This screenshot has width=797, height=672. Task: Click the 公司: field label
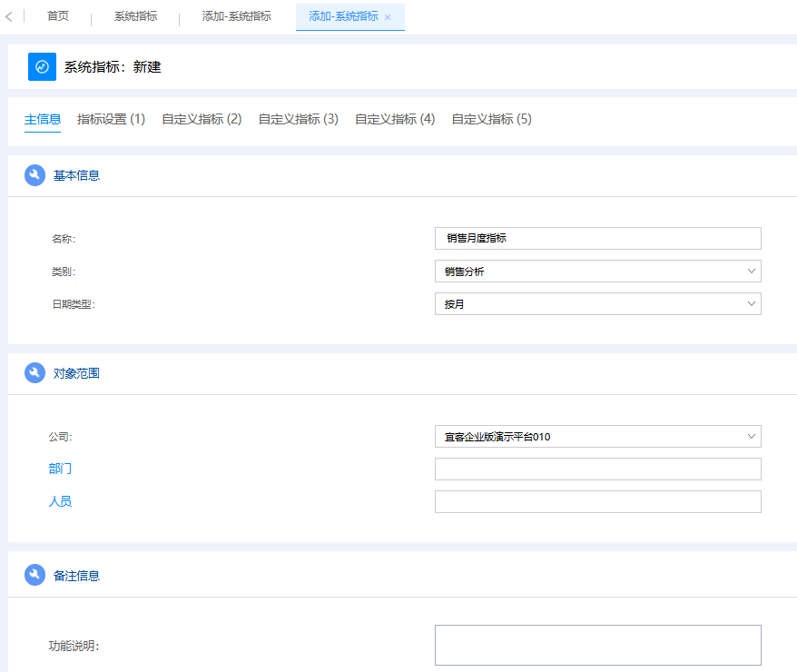(x=61, y=437)
